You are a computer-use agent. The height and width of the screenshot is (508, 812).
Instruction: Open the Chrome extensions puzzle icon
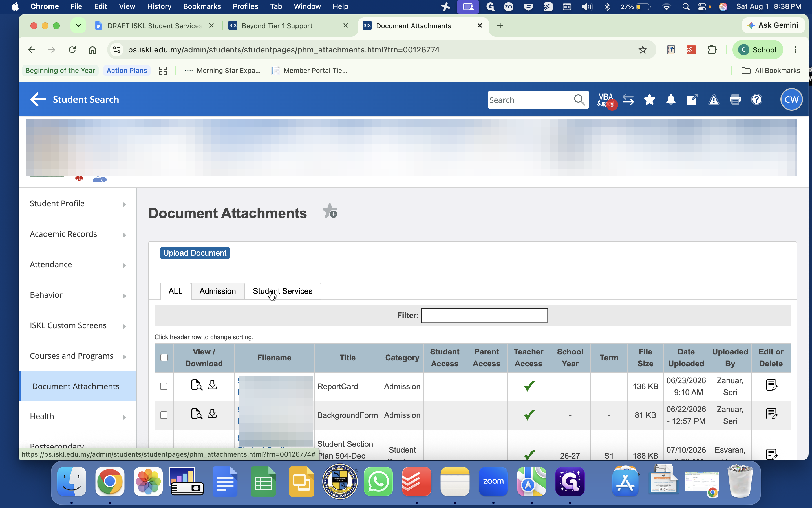click(x=711, y=50)
